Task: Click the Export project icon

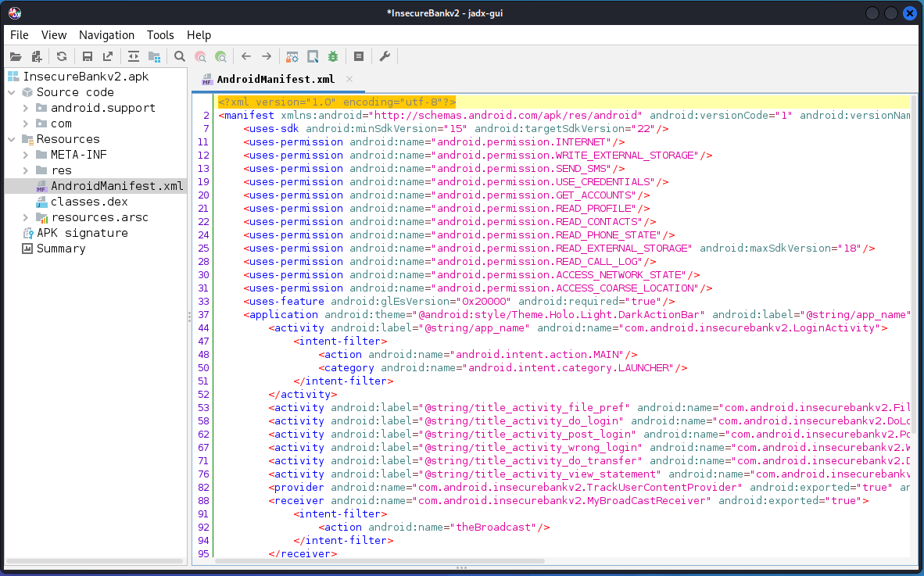Action: pos(108,56)
